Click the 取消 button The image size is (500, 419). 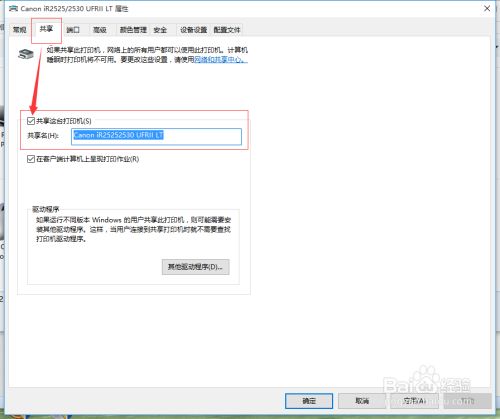pos(362,401)
